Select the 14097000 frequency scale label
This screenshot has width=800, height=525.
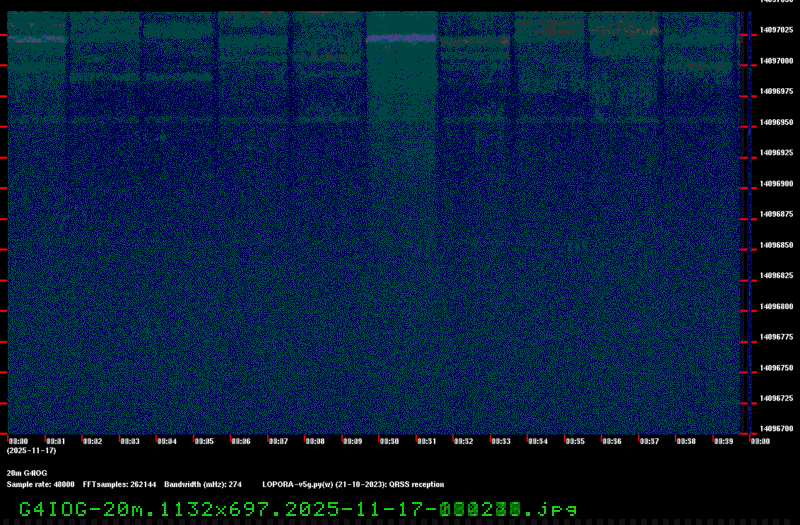pos(776,61)
